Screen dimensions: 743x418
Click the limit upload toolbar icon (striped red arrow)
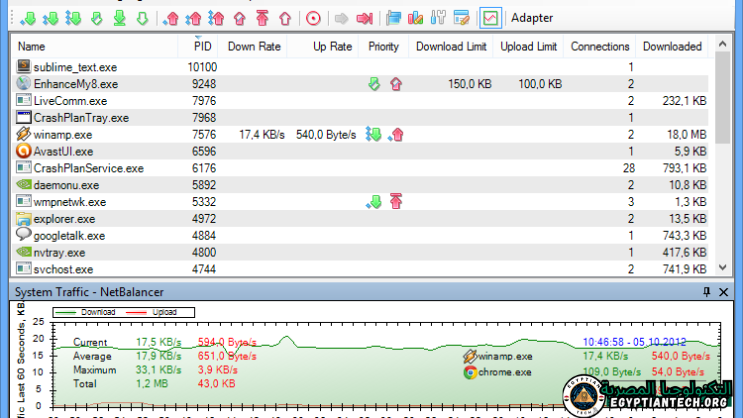click(x=240, y=18)
